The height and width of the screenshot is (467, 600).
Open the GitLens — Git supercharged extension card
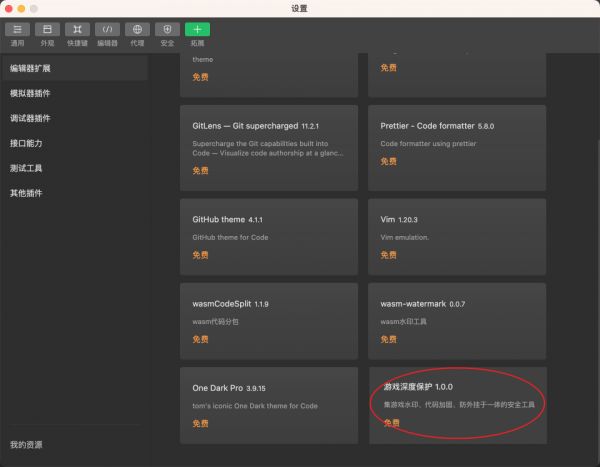[x=269, y=148]
